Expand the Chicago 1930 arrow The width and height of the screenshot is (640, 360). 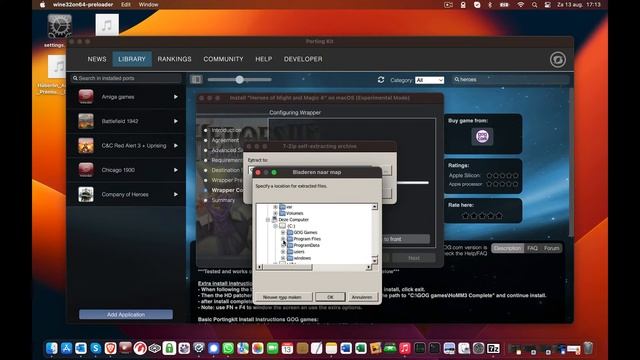point(176,170)
